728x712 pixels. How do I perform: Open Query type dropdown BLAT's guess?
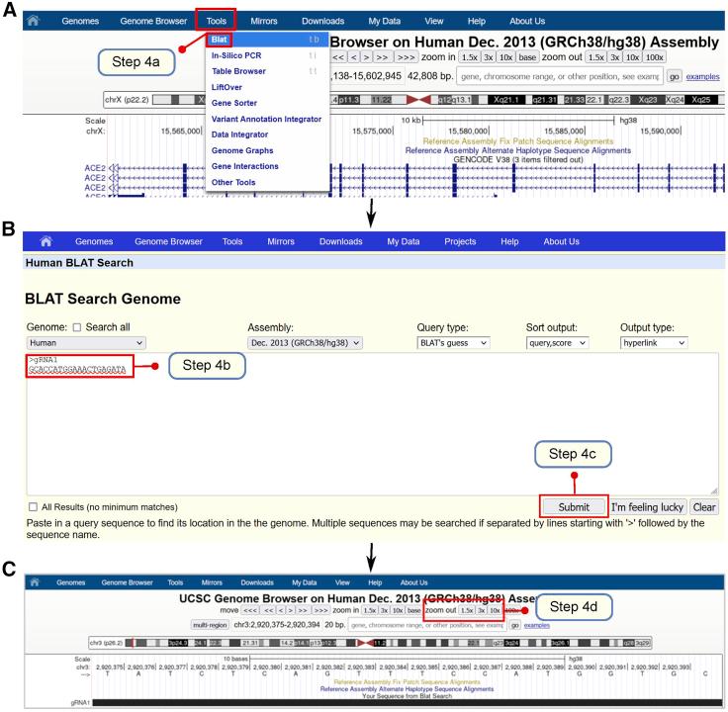click(x=453, y=343)
